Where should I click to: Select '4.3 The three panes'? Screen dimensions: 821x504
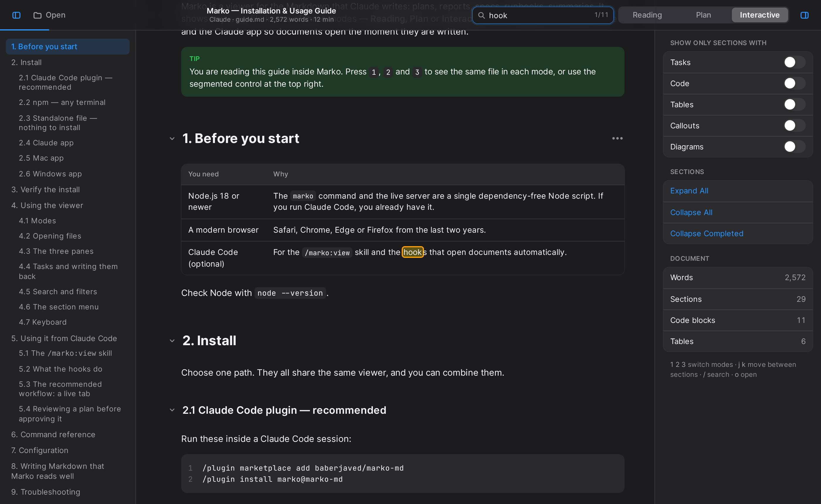(68, 251)
